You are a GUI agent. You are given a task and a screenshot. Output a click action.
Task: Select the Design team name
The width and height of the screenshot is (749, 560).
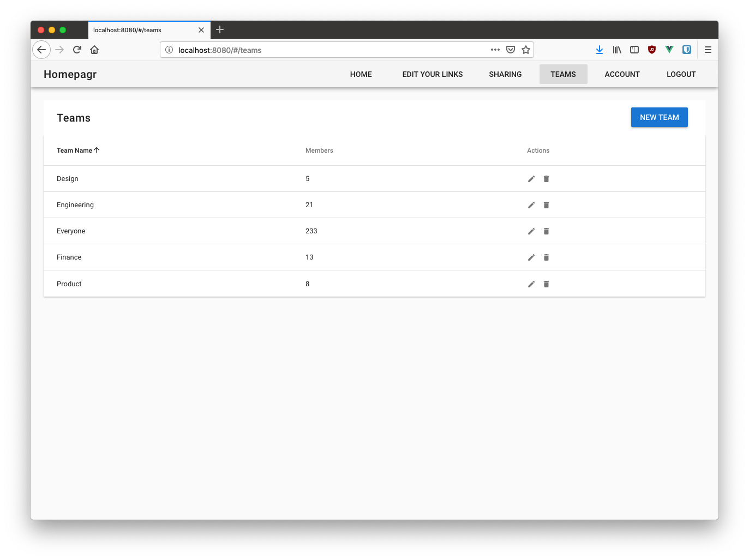click(x=68, y=179)
